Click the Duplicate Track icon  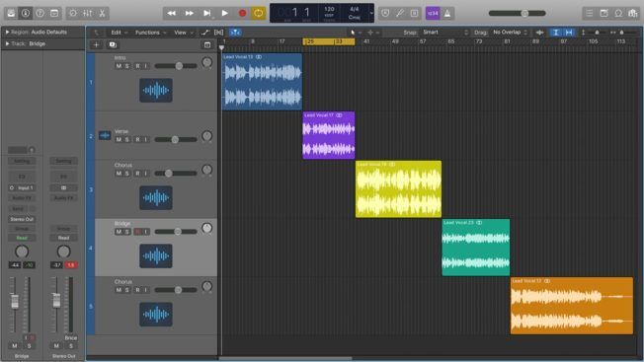coord(113,44)
